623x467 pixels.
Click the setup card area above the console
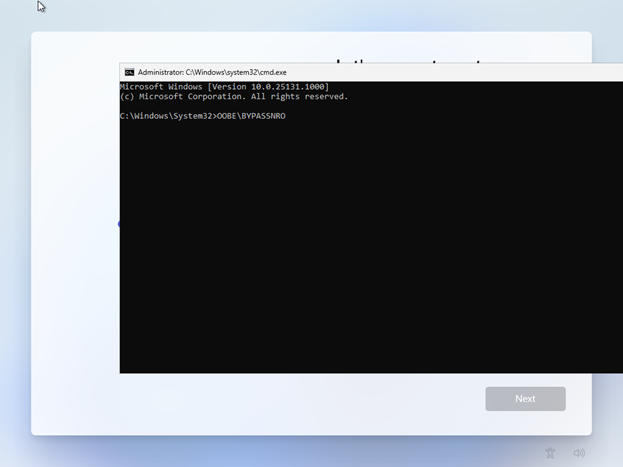coord(250,47)
